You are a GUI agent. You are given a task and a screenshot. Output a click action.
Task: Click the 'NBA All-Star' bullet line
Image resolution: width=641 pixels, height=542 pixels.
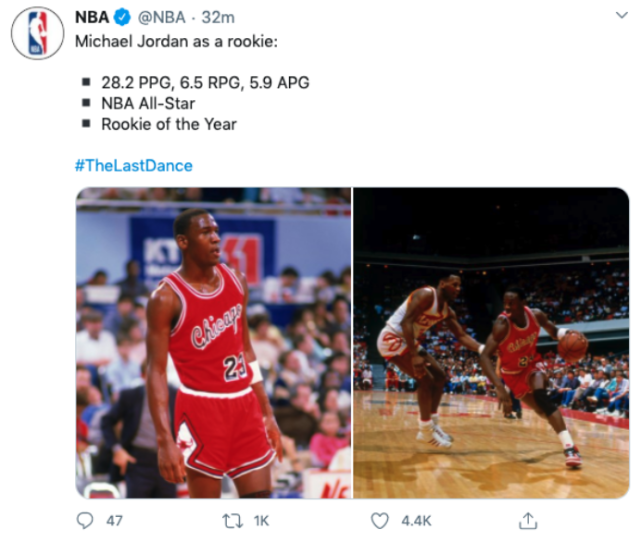pos(148,103)
